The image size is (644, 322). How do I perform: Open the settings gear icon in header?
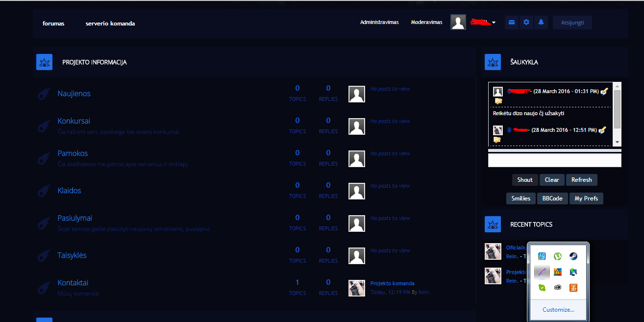526,23
